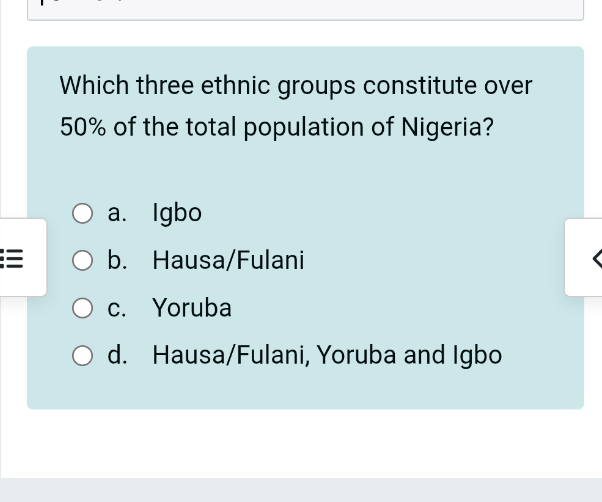Pick the radio for option d
This screenshot has width=602, height=502.
[x=84, y=355]
